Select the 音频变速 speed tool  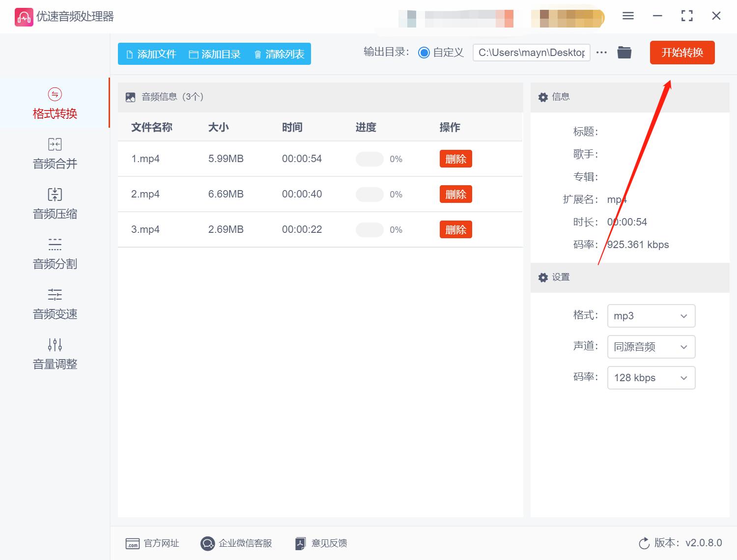(x=54, y=304)
